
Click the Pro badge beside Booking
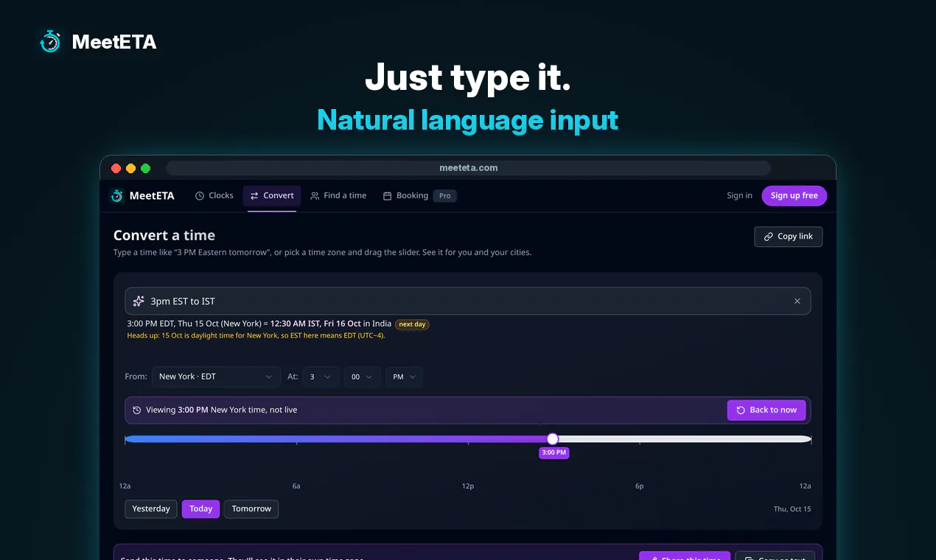[444, 196]
